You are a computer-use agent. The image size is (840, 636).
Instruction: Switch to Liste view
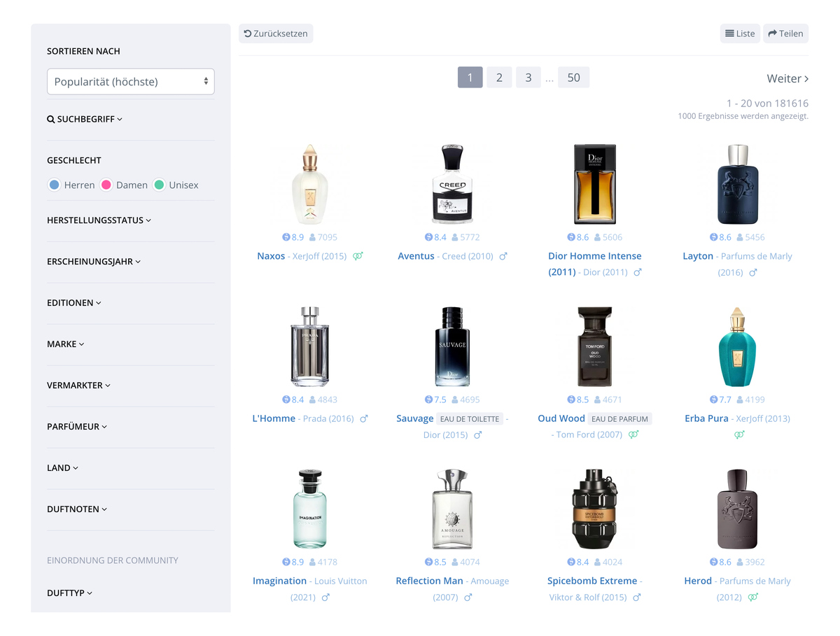[740, 34]
